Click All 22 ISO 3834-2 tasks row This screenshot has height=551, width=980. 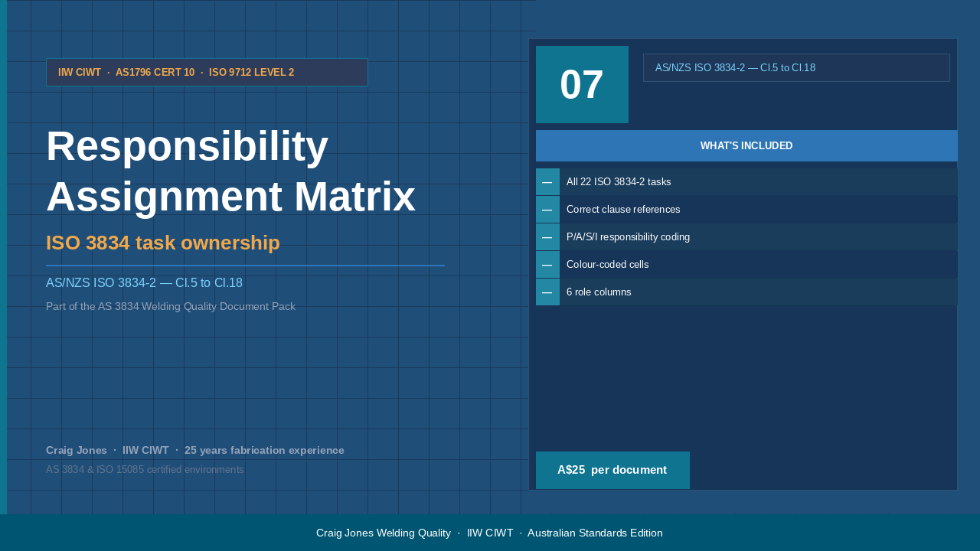coord(746,182)
